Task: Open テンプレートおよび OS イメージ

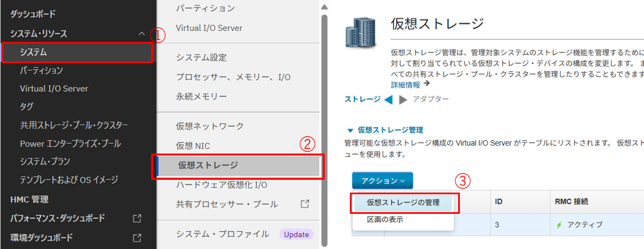Action: pos(69,180)
